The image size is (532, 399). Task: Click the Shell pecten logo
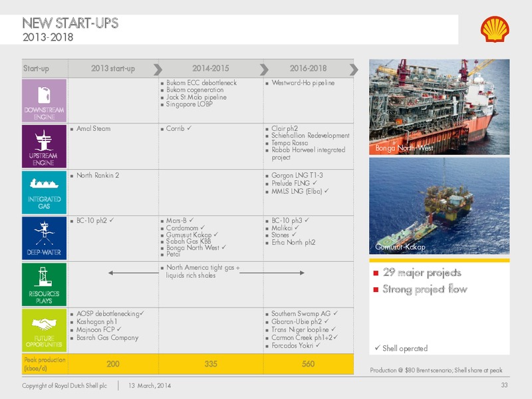tap(495, 29)
